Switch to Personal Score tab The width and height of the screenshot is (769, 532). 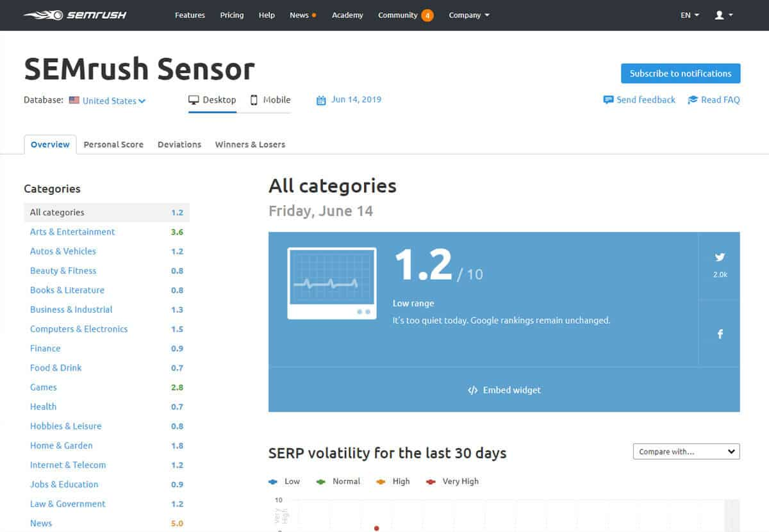pos(113,144)
